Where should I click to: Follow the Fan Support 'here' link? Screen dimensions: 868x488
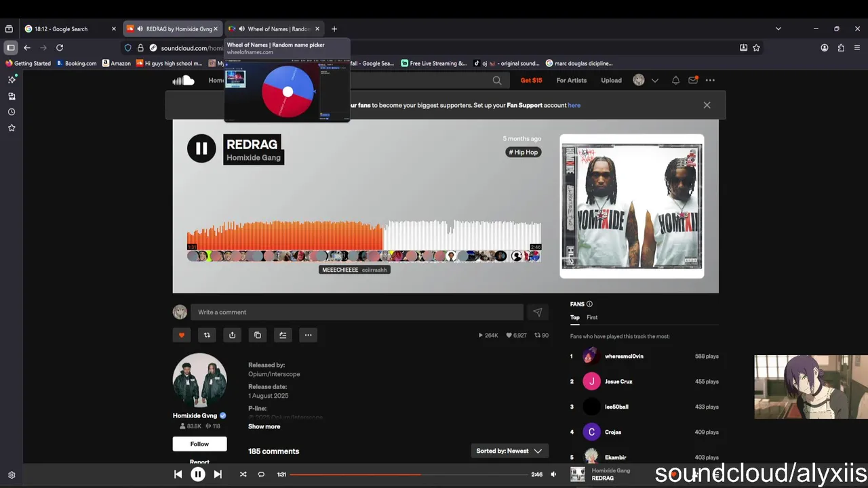coord(574,105)
